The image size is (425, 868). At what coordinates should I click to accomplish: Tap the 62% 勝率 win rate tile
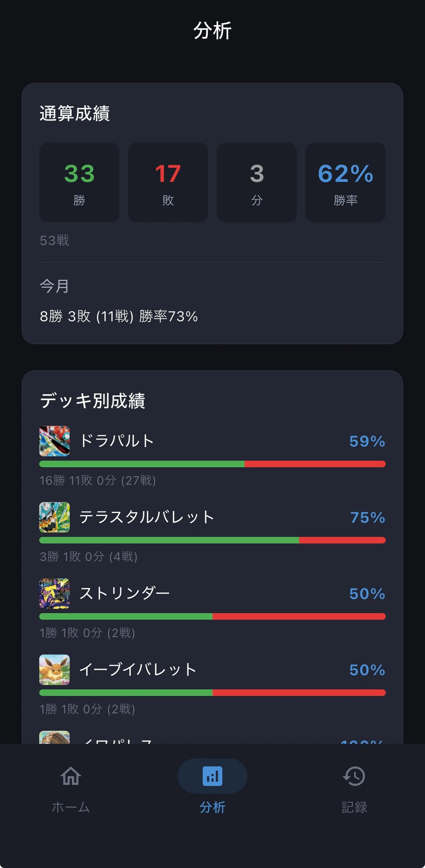coord(346,182)
